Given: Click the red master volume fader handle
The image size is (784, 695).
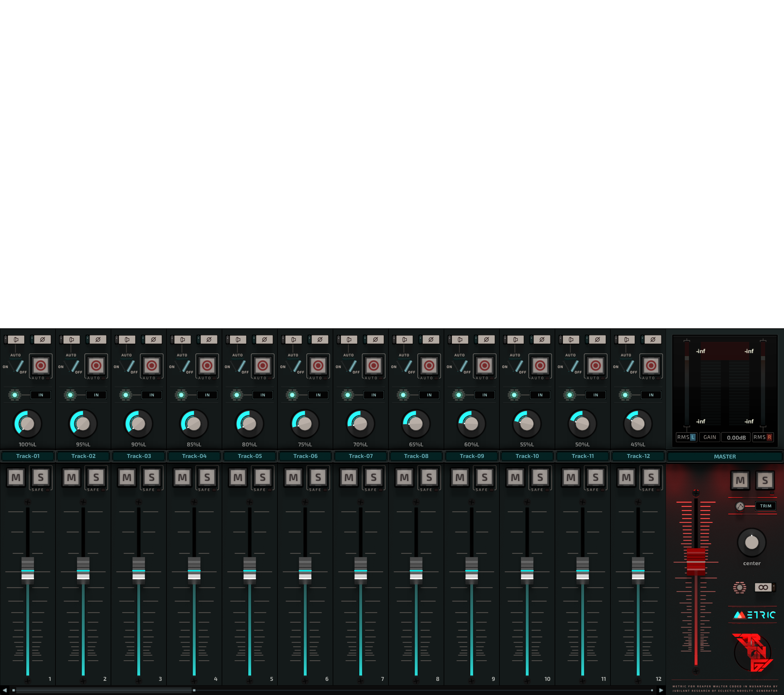Looking at the screenshot, I should point(696,562).
